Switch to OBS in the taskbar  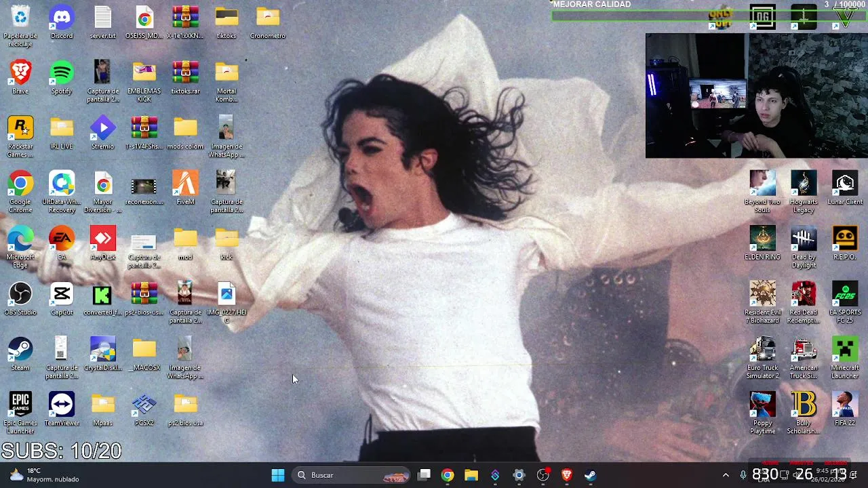pos(543,475)
